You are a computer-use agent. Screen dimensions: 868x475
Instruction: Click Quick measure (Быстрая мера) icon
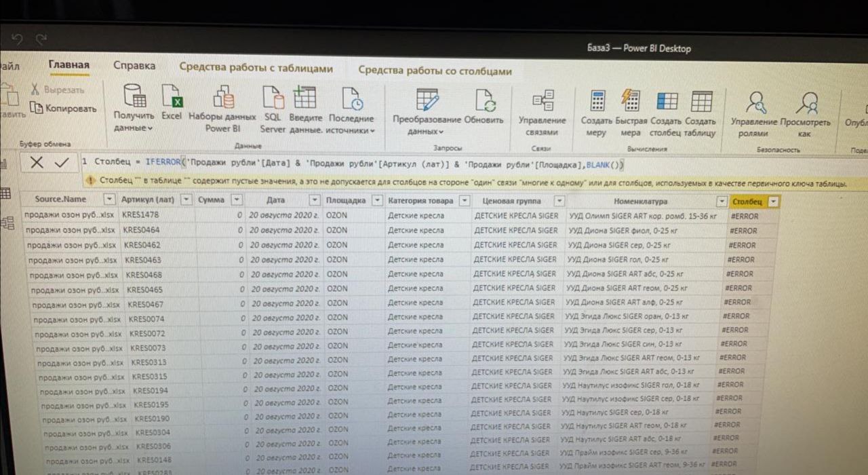click(631, 100)
